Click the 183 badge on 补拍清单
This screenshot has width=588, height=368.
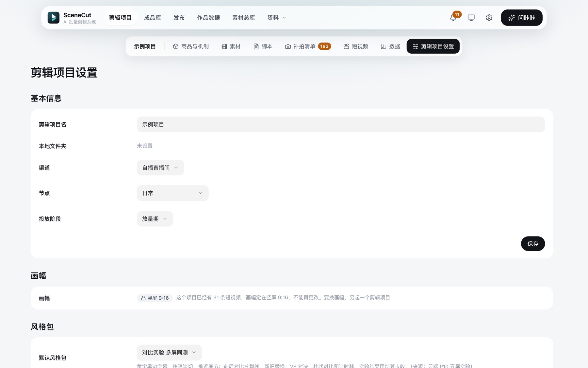(x=324, y=46)
